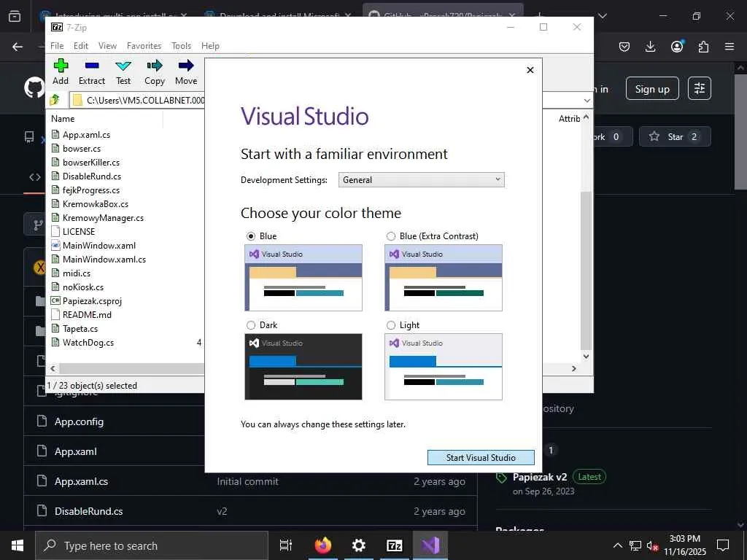Image resolution: width=747 pixels, height=560 pixels.
Task: Open the Firefox extensions puzzle icon
Action: pyautogui.click(x=703, y=47)
